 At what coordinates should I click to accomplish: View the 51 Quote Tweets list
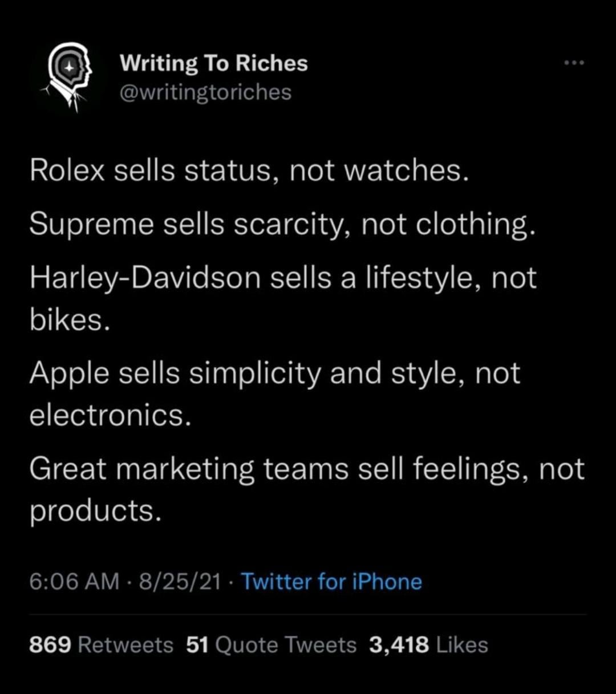[x=271, y=645]
